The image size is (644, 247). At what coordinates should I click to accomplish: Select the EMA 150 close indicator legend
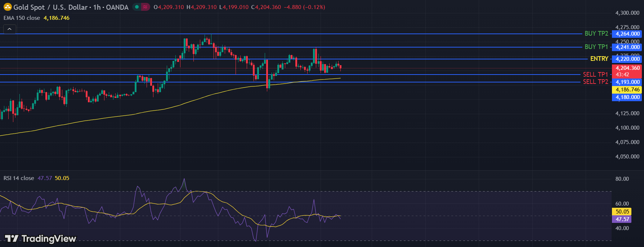click(22, 18)
